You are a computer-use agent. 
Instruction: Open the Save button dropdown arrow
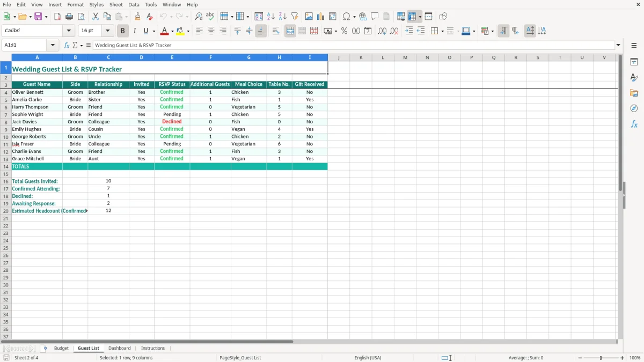[46, 17]
